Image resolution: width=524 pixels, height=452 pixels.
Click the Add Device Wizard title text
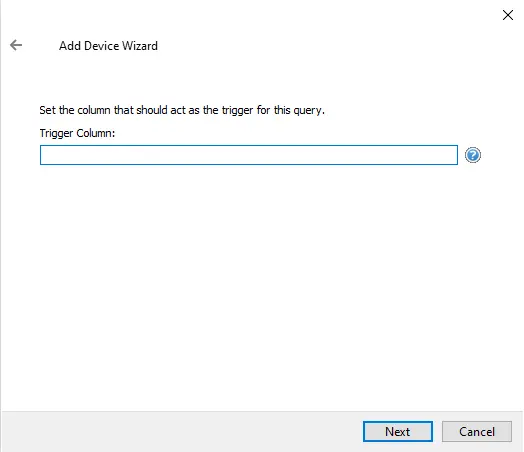[x=108, y=46]
